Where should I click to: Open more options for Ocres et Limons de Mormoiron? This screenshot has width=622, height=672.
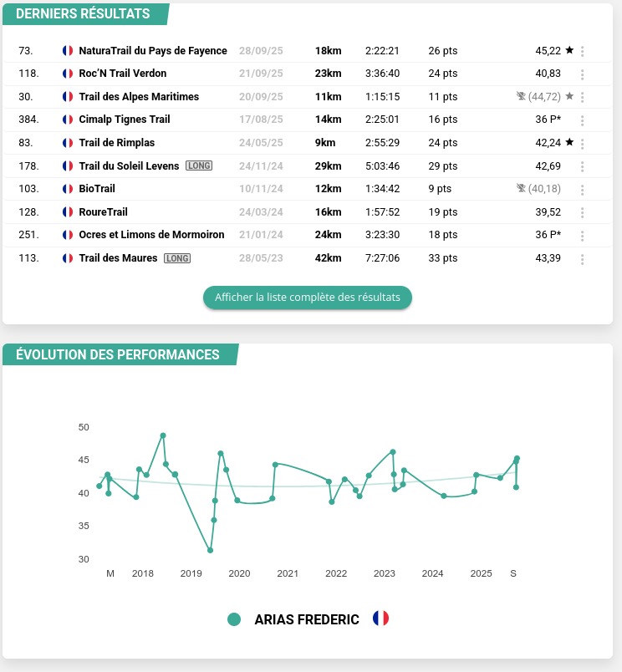pyautogui.click(x=583, y=236)
